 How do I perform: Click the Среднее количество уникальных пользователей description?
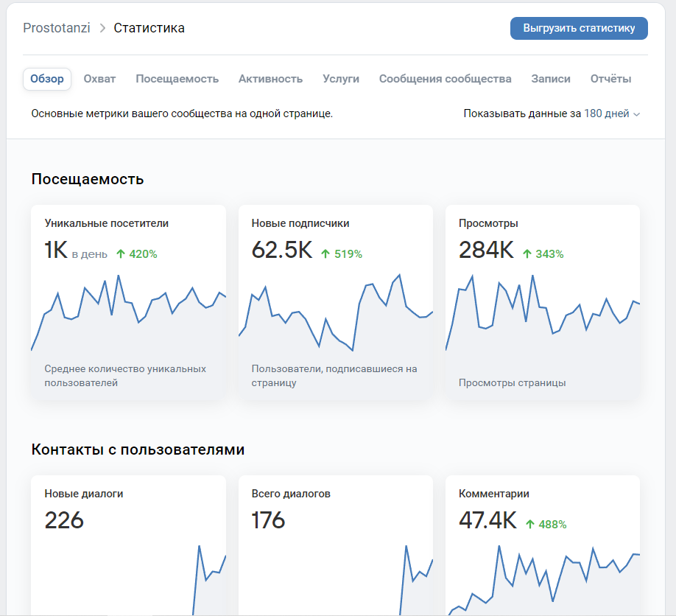125,376
